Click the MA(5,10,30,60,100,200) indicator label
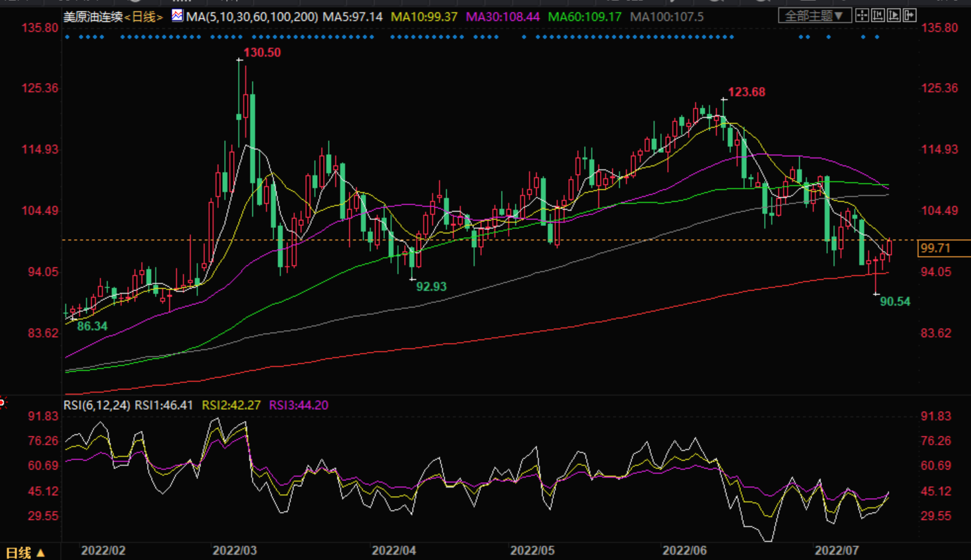This screenshot has height=560, width=971. [x=252, y=16]
